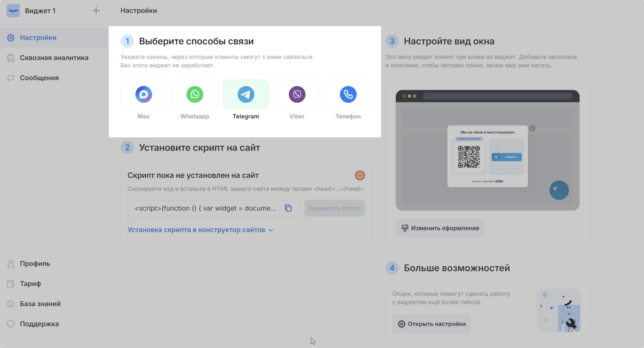Viewport: 644px width, 348px height.
Task: Click the red script warning indicator
Action: point(360,175)
